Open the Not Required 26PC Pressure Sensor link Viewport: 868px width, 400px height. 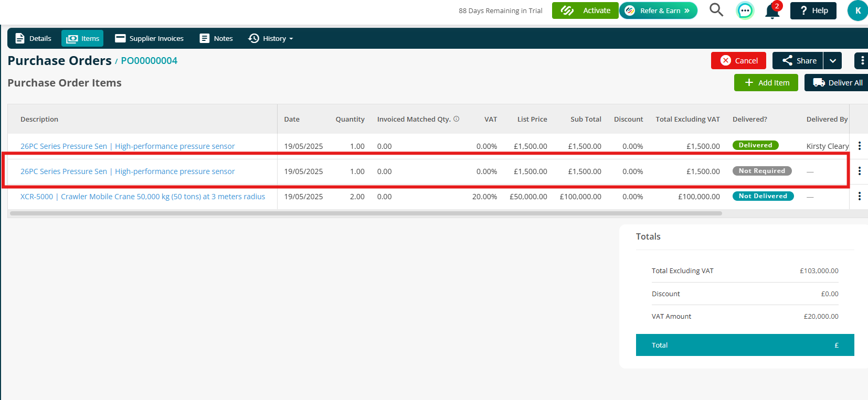click(128, 171)
